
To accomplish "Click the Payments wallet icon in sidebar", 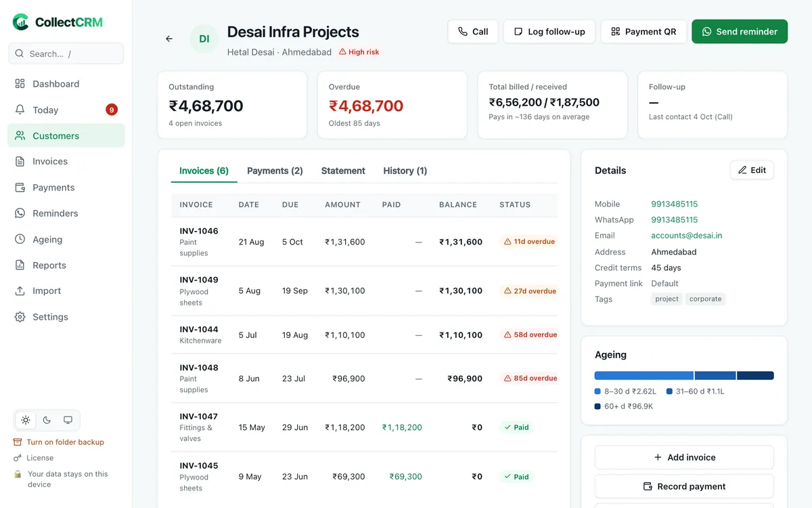I will [20, 188].
